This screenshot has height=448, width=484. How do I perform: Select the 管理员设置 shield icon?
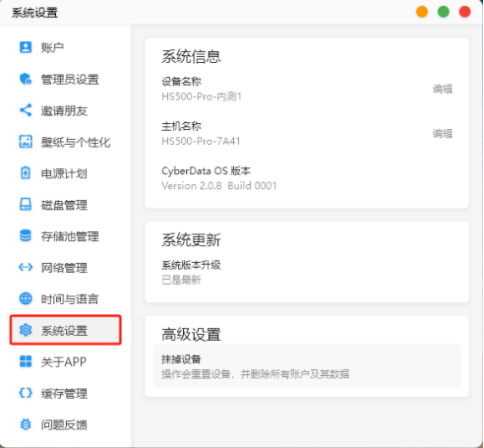(x=26, y=79)
